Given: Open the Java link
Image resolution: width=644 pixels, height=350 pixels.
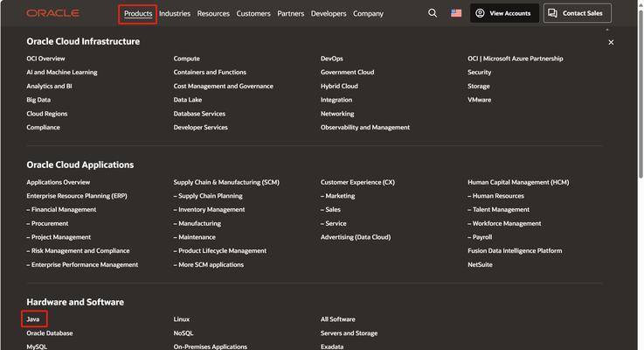Looking at the screenshot, I should point(33,319).
